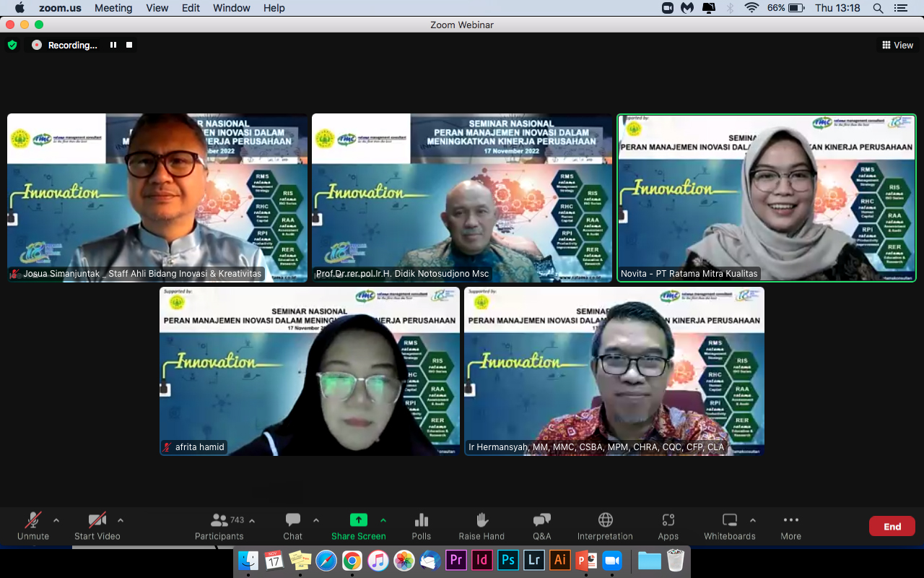924x578 pixels.
Task: Select Josua Simanjuntak video tile
Action: click(x=157, y=197)
